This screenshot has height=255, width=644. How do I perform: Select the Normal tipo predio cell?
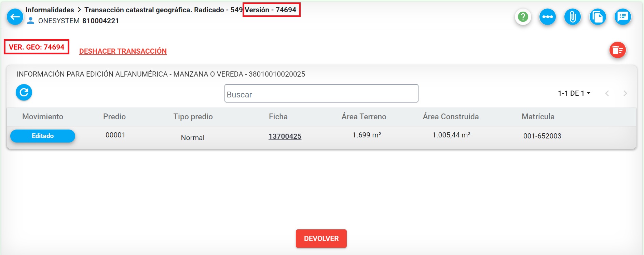coord(193,138)
